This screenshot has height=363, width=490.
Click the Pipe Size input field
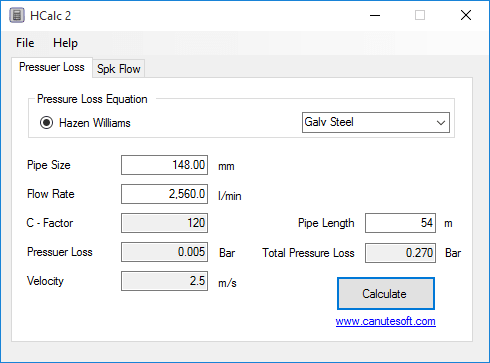pyautogui.click(x=164, y=165)
